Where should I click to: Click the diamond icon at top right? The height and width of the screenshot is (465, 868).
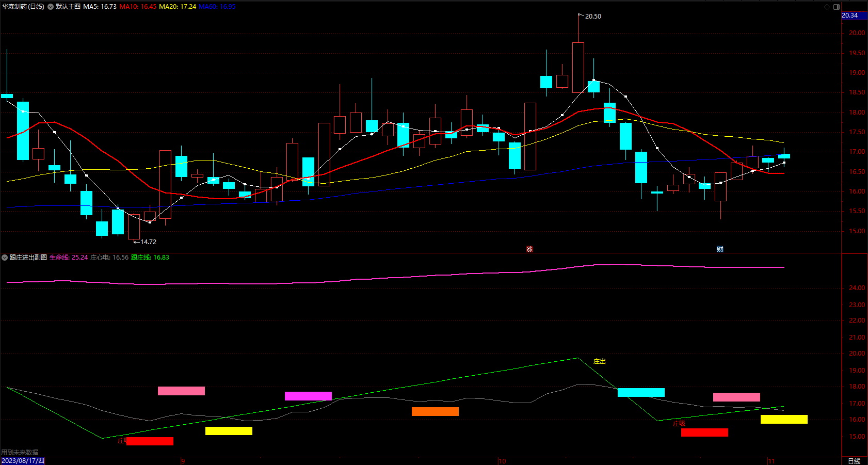[827, 7]
